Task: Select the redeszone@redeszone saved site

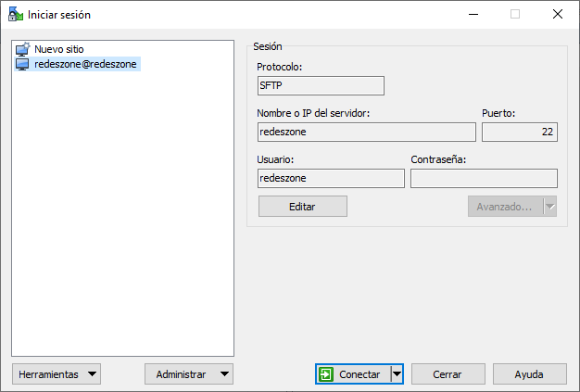Action: point(77,64)
